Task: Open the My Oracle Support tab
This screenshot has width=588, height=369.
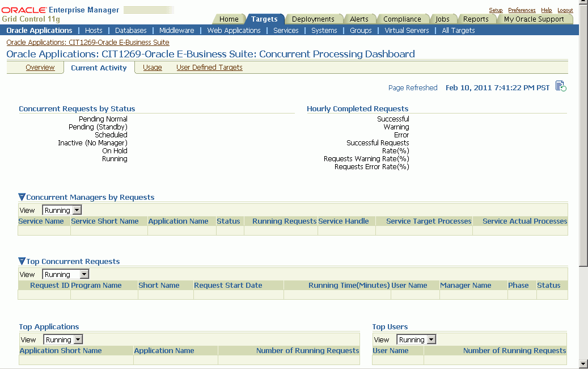Action: [x=534, y=19]
